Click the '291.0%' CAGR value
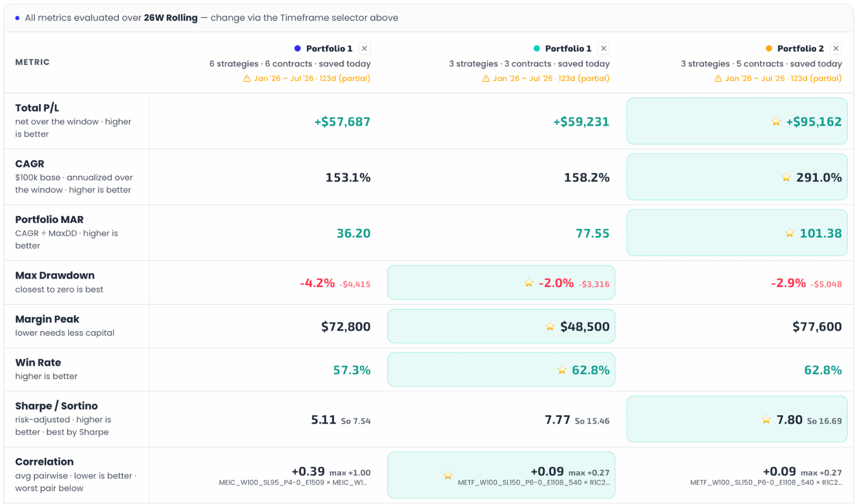This screenshot has width=856, height=504. [819, 177]
